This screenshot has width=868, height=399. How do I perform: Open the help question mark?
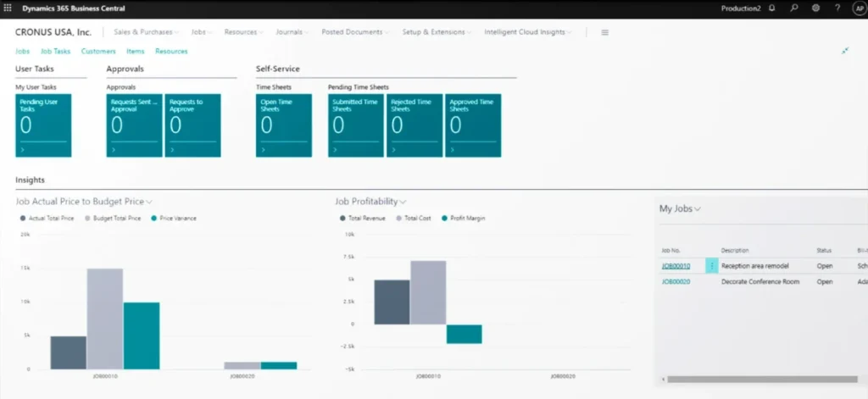pyautogui.click(x=837, y=8)
